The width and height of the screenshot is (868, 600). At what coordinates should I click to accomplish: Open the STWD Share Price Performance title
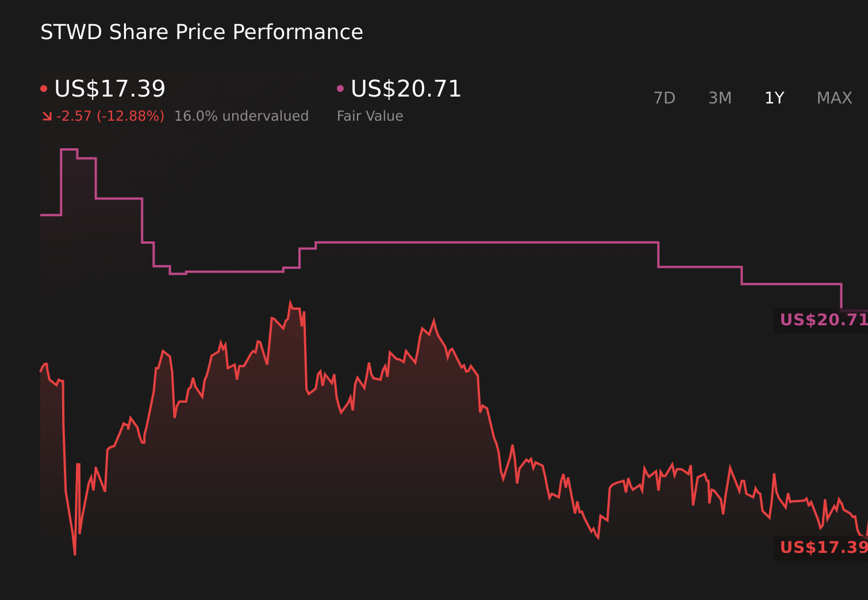tap(202, 32)
